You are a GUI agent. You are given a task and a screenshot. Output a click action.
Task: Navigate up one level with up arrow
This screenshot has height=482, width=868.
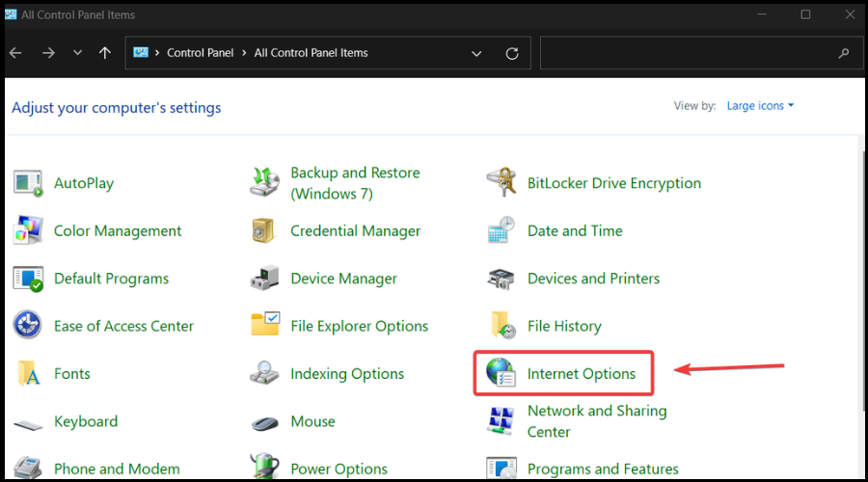pos(104,53)
